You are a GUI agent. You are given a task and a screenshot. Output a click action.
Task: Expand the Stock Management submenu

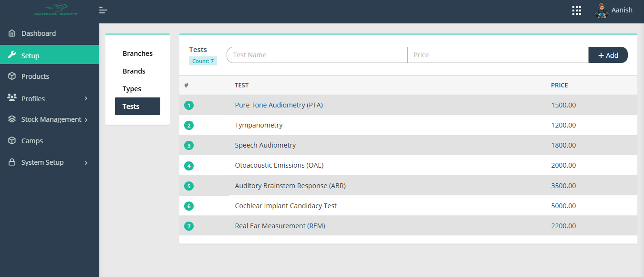86,119
